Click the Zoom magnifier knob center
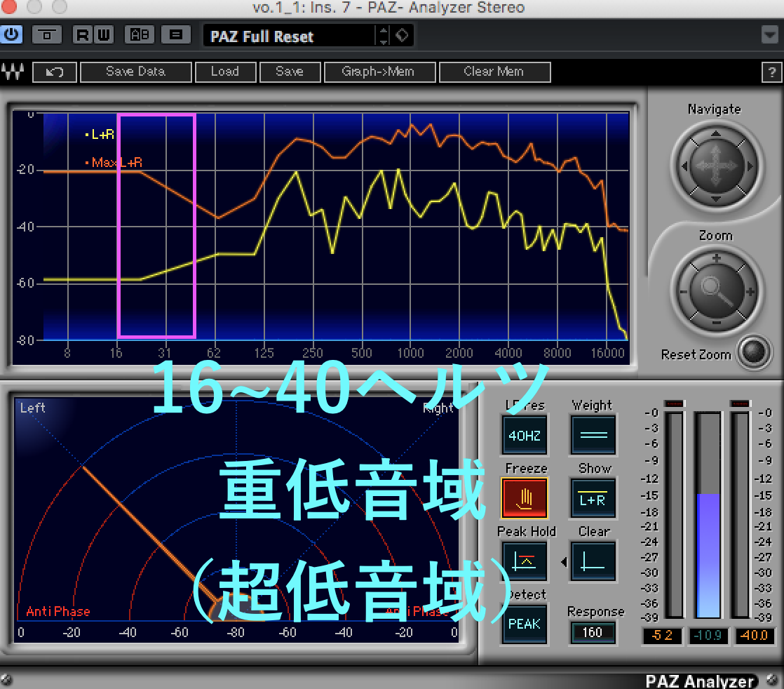The width and height of the screenshot is (784, 689). pyautogui.click(x=717, y=291)
